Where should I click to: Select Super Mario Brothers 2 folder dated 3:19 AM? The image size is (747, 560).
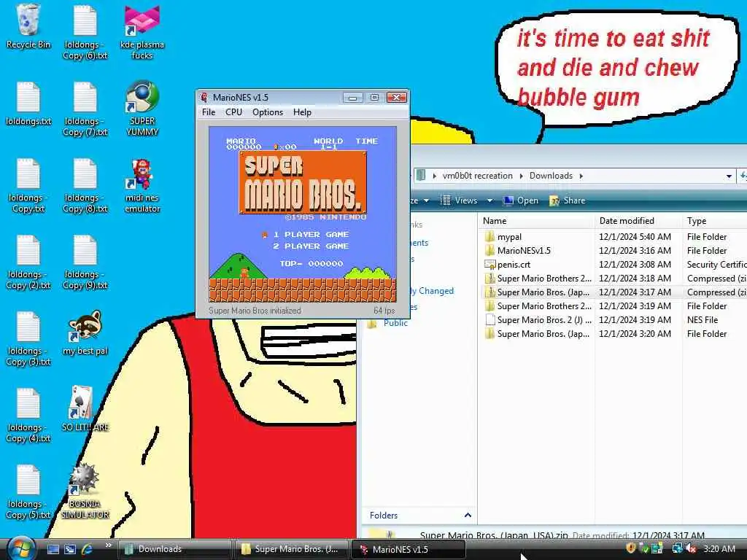point(614,306)
